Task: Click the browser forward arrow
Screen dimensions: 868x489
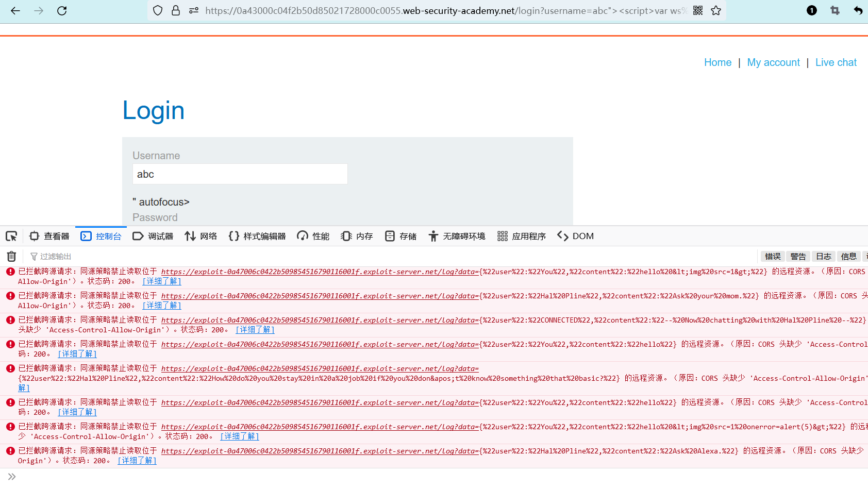Action: [39, 10]
